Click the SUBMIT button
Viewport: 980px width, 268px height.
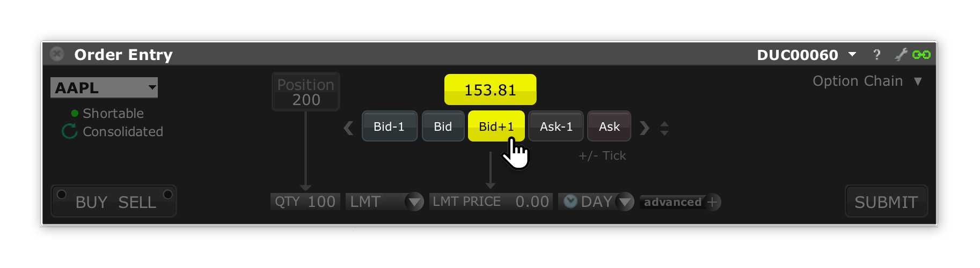[x=886, y=202]
